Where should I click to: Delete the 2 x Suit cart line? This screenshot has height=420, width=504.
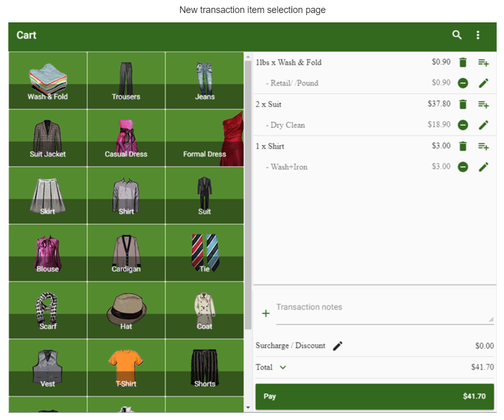pos(462,105)
